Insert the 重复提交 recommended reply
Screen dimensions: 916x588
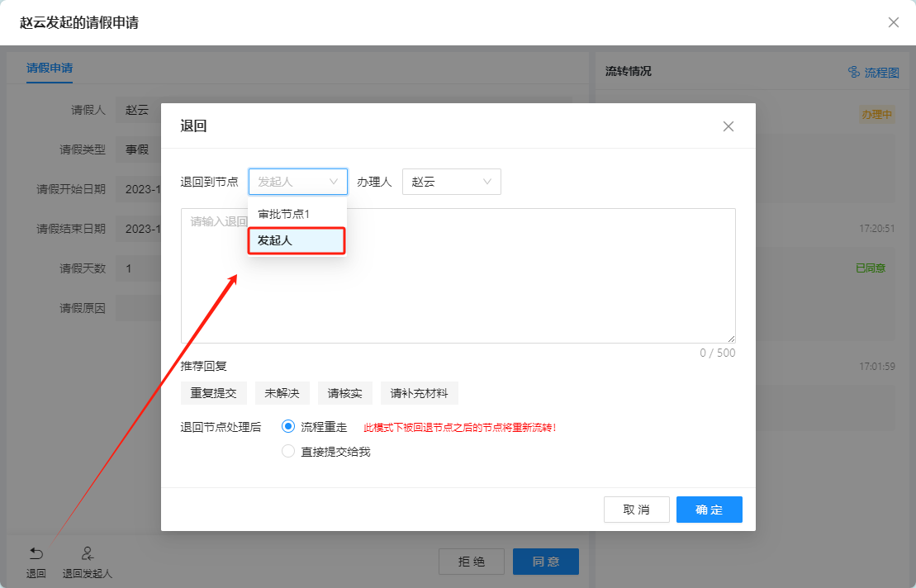[214, 393]
